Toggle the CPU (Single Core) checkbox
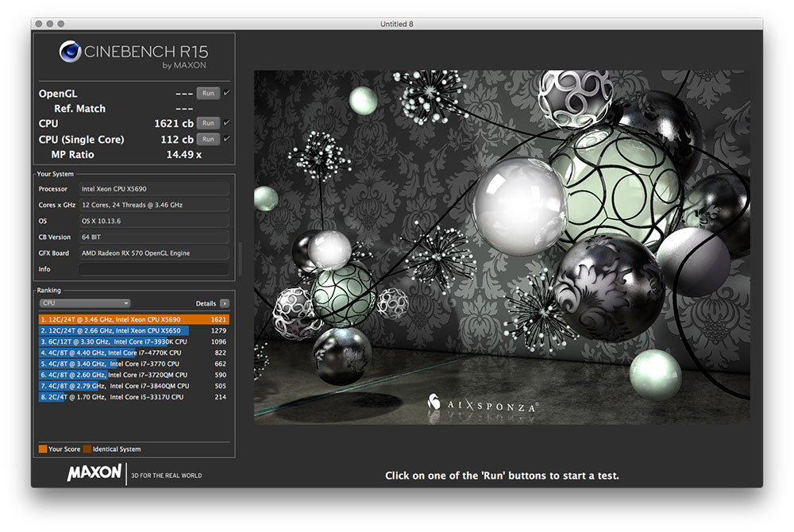 tap(227, 139)
